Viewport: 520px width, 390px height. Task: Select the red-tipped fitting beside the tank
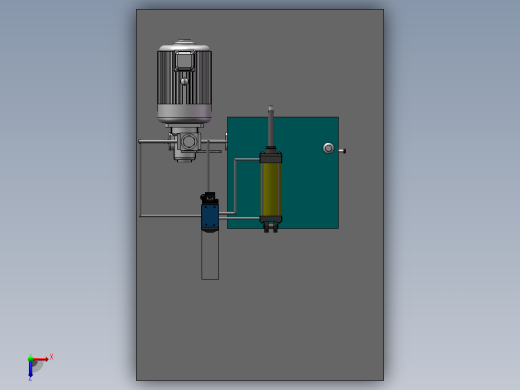[342, 151]
